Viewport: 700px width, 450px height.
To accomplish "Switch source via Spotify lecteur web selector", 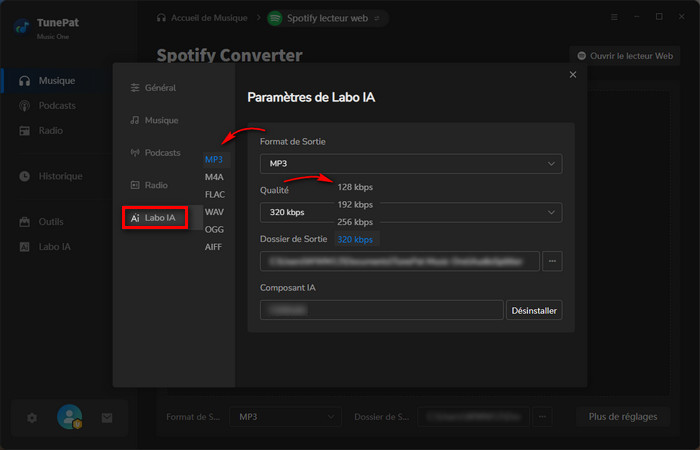I will pos(328,18).
